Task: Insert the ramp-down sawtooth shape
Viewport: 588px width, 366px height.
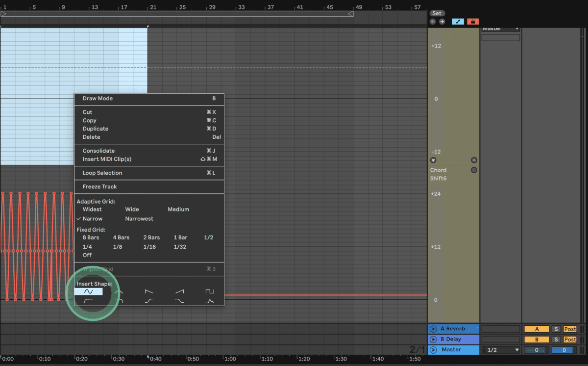Action: coord(149,291)
